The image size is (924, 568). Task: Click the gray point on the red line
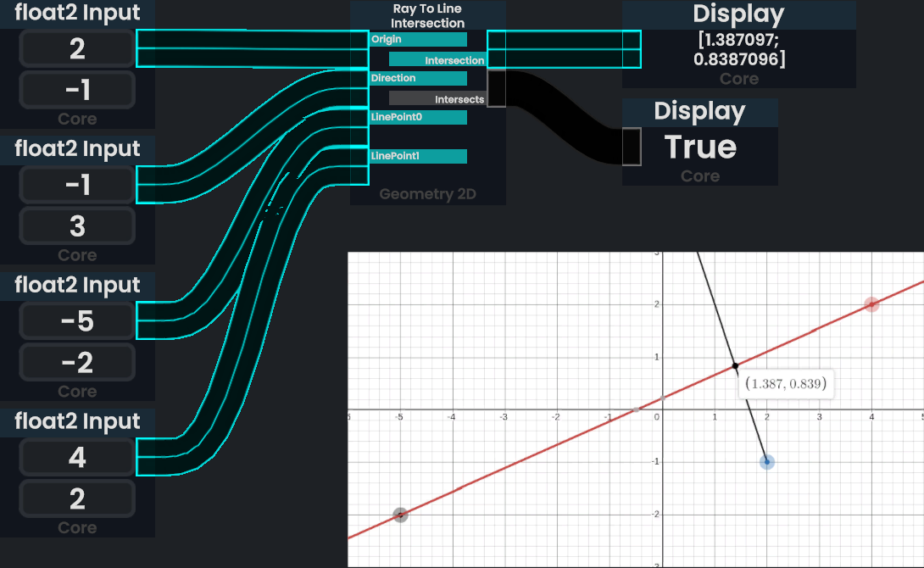(401, 515)
